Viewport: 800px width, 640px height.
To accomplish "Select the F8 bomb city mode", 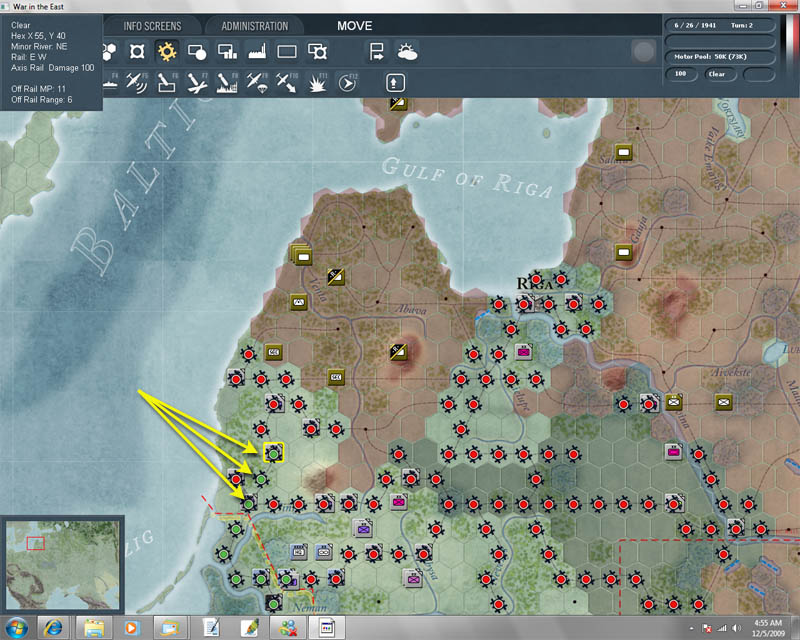I will pos(227,83).
